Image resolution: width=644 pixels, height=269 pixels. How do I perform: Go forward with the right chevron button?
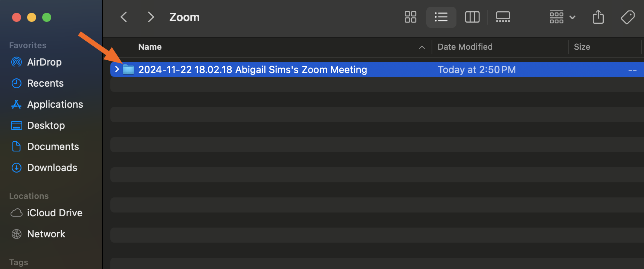151,17
